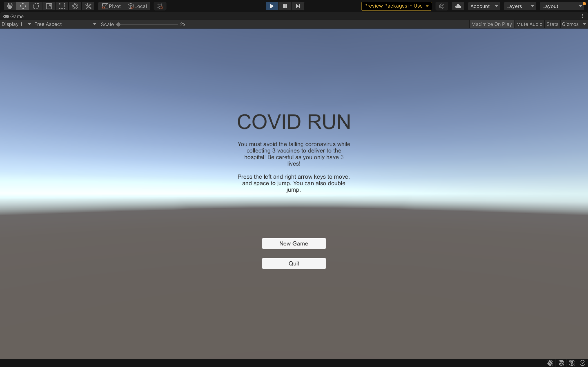Click the Quit button
Image resolution: width=588 pixels, height=367 pixels.
tap(294, 263)
